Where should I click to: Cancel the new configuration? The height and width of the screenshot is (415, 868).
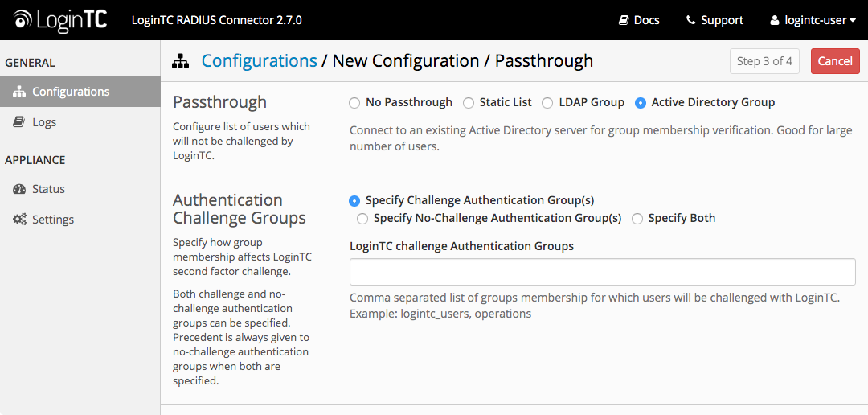pos(835,61)
